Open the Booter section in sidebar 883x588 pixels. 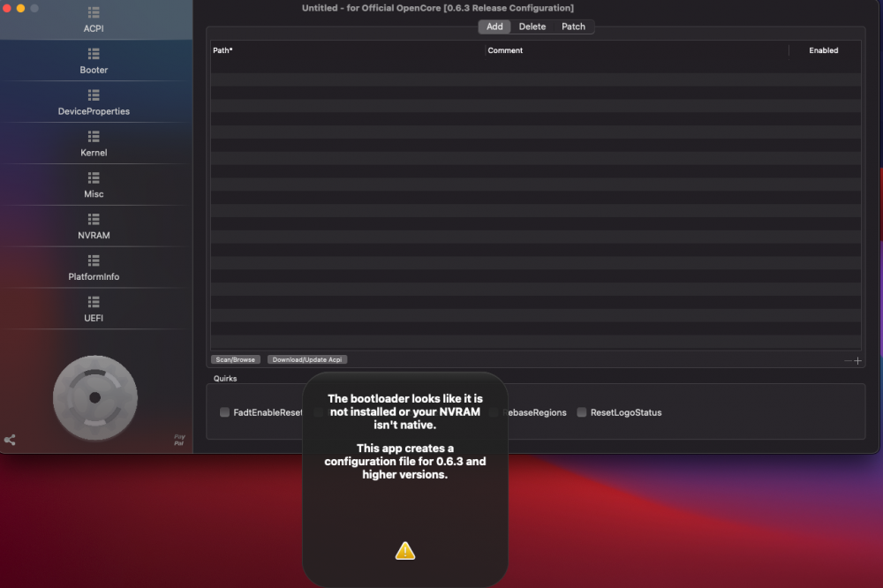pyautogui.click(x=94, y=62)
